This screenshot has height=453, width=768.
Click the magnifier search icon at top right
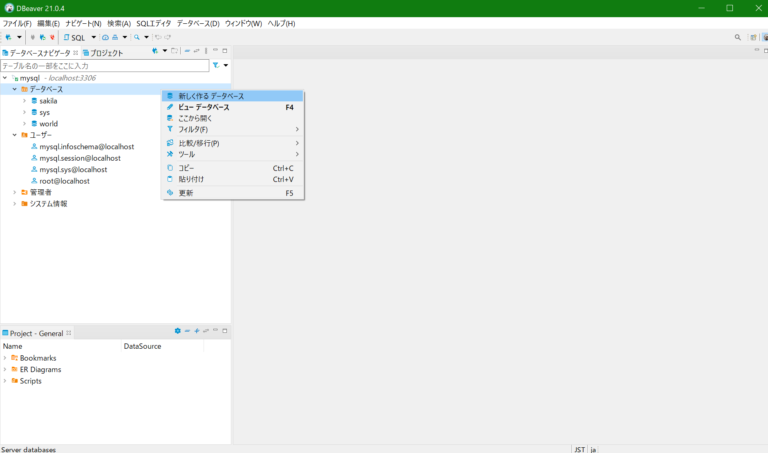tap(738, 37)
